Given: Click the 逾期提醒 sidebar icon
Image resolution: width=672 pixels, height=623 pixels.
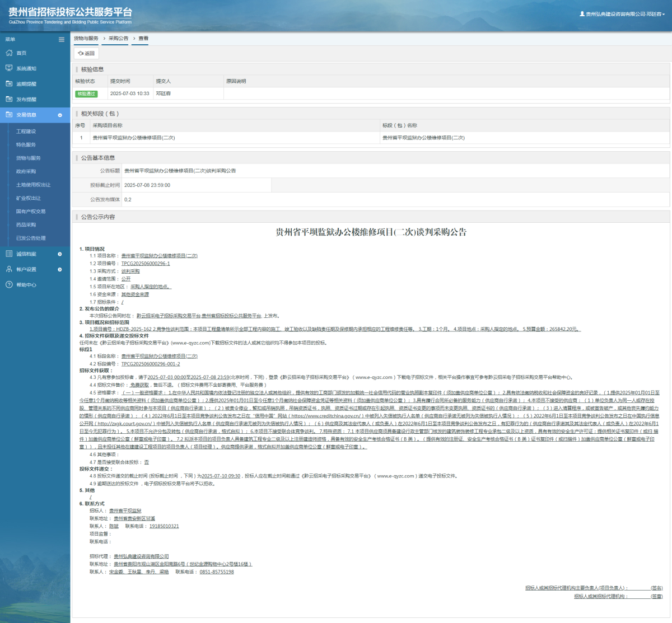Looking at the screenshot, I should (9, 84).
